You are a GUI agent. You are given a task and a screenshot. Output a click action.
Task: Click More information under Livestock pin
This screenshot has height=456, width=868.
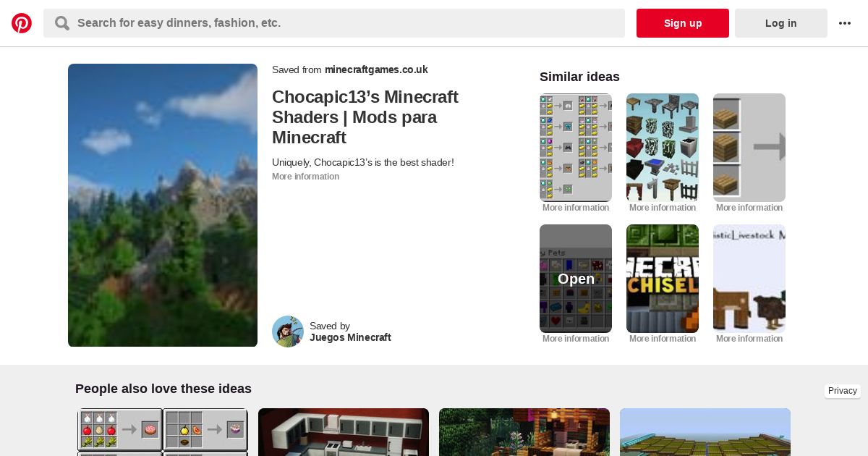coord(749,339)
